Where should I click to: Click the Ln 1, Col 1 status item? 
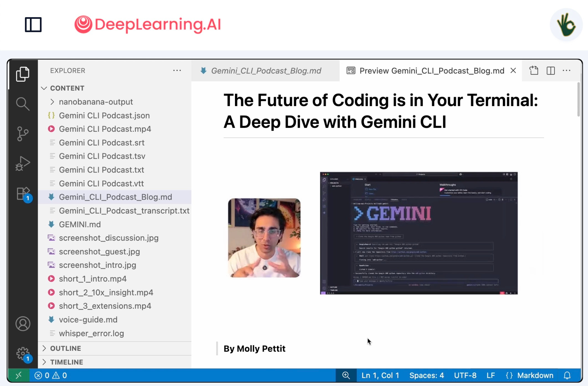click(x=380, y=375)
